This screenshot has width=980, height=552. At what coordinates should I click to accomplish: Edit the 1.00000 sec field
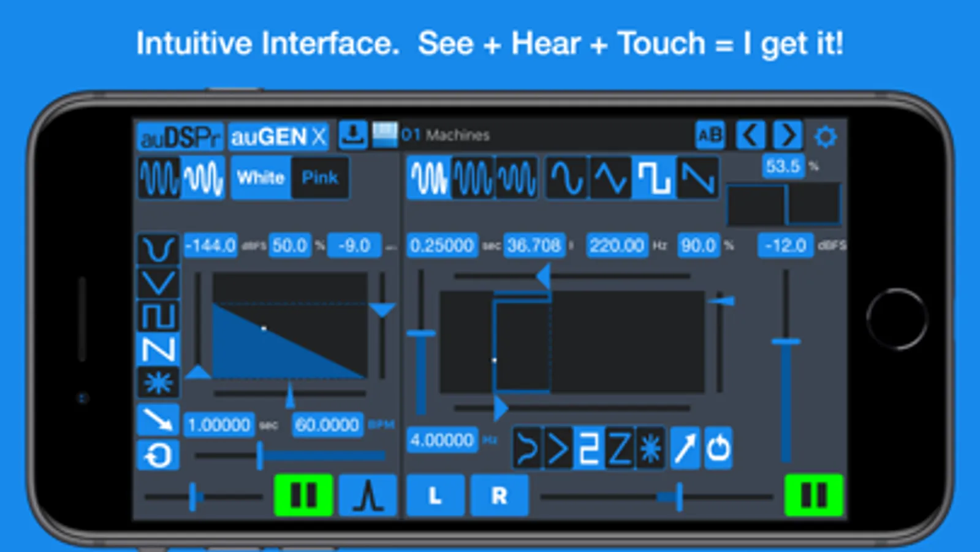click(219, 424)
